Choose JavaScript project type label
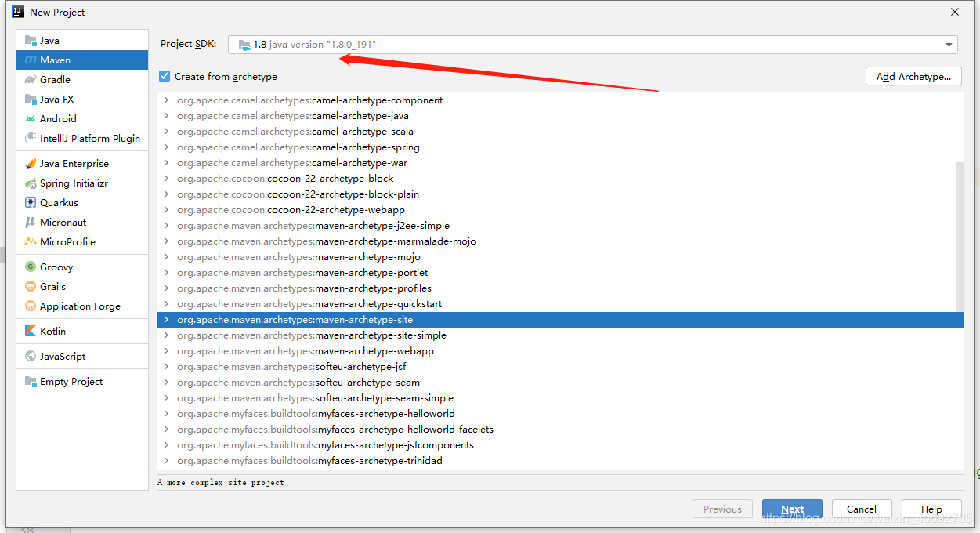Screen dimensions: 980x533 pyautogui.click(x=63, y=357)
